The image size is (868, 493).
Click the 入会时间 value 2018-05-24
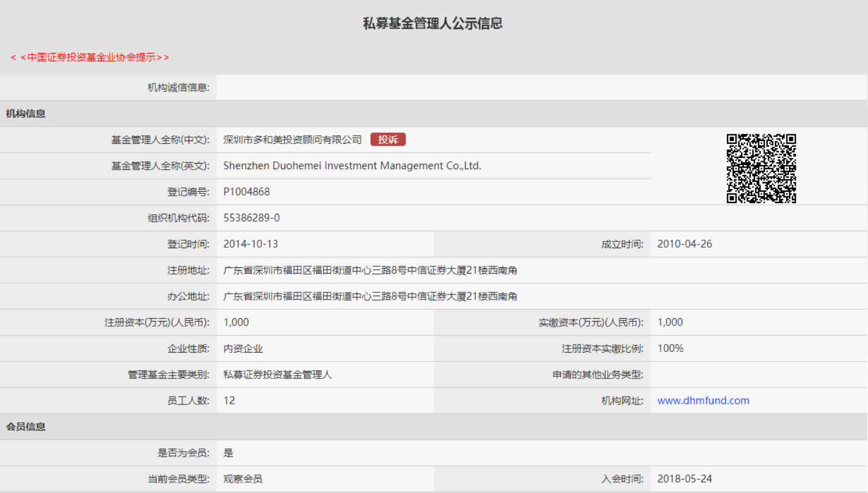[x=685, y=479]
